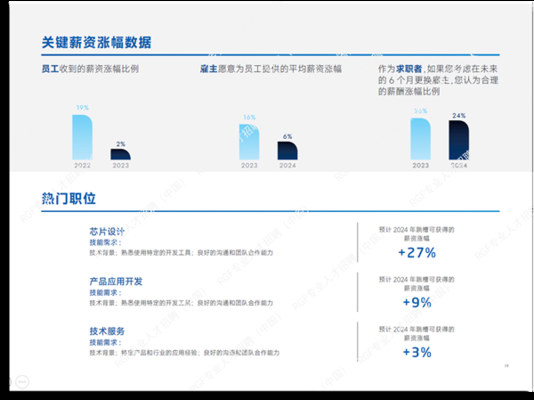Click the 19% value label
This screenshot has height=400, width=534.
click(82, 108)
